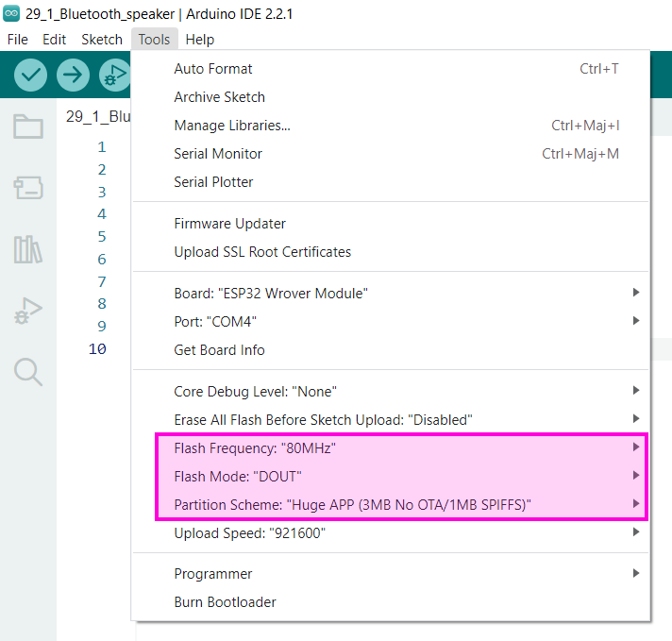
Task: Expand Core Debug Level submenu
Action: click(391, 392)
